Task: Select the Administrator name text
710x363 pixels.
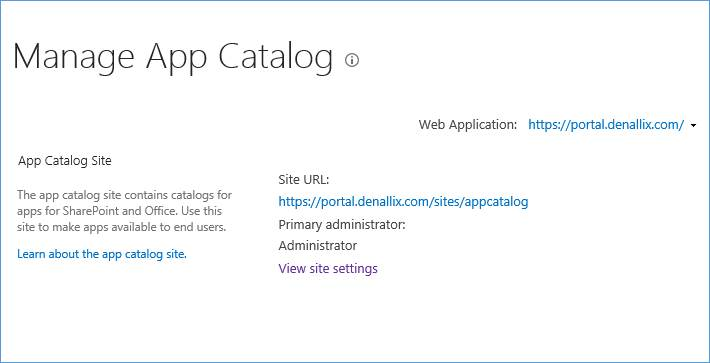Action: coord(317,246)
